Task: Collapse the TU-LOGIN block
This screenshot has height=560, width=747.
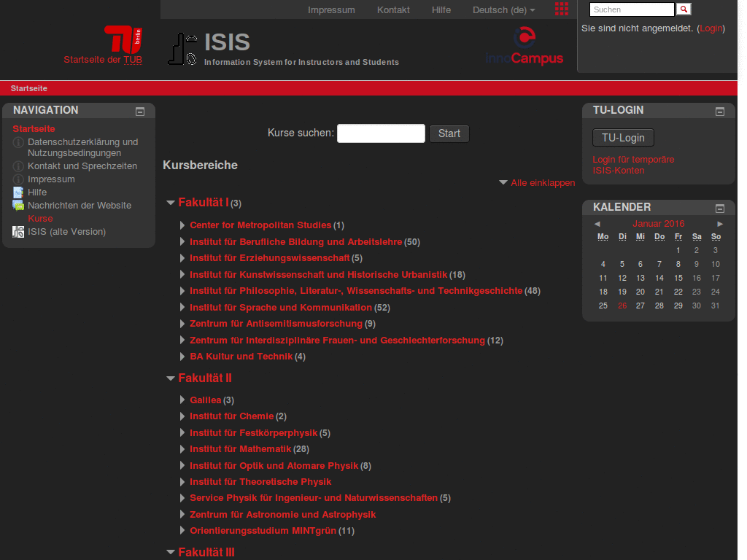Action: 719,111
